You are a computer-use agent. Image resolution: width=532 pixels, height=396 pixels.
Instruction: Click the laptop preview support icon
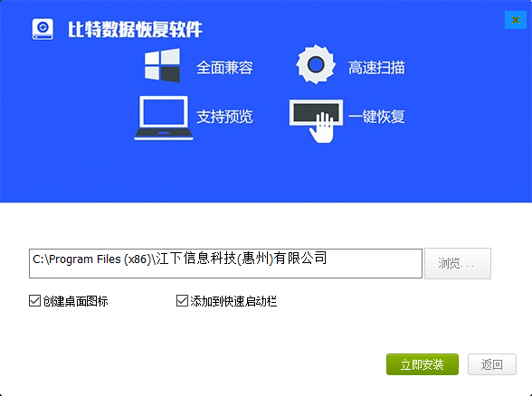coord(164,118)
